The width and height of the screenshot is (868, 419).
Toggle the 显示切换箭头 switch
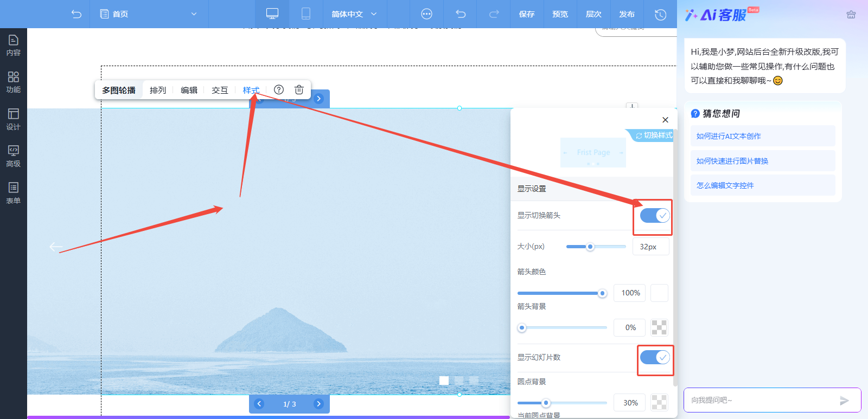pyautogui.click(x=655, y=215)
